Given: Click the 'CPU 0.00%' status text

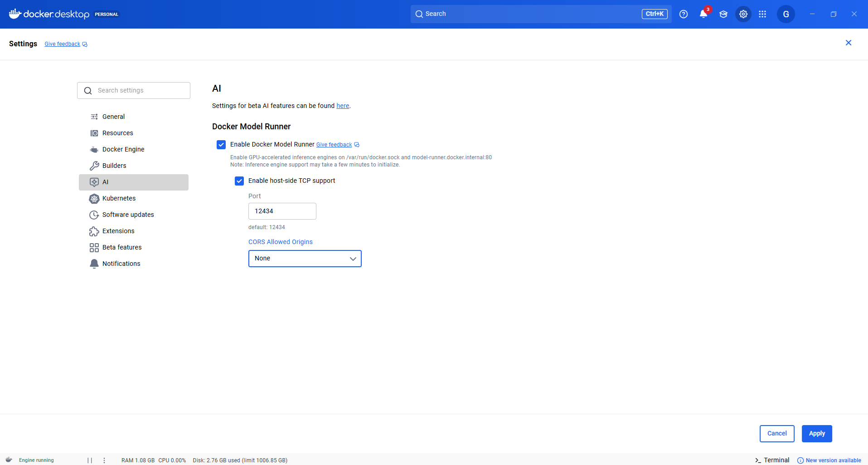Looking at the screenshot, I should (x=172, y=460).
